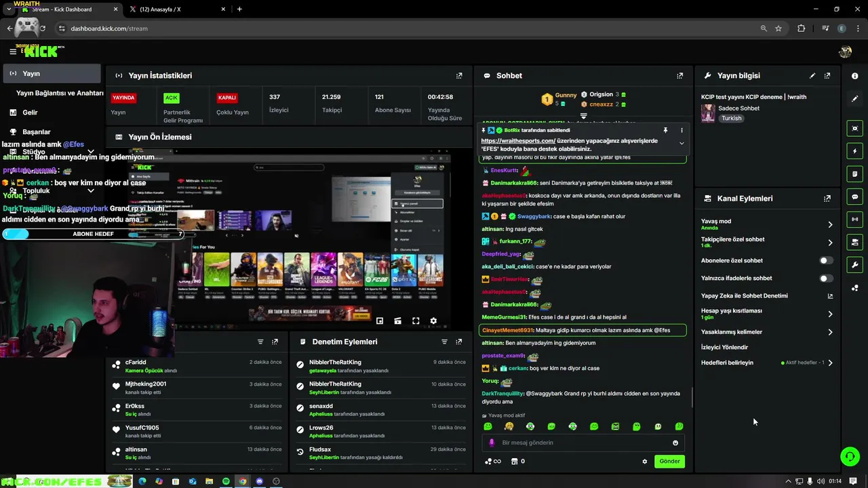868x488 pixels.
Task: Click the volume icon in system tray
Action: click(x=821, y=481)
